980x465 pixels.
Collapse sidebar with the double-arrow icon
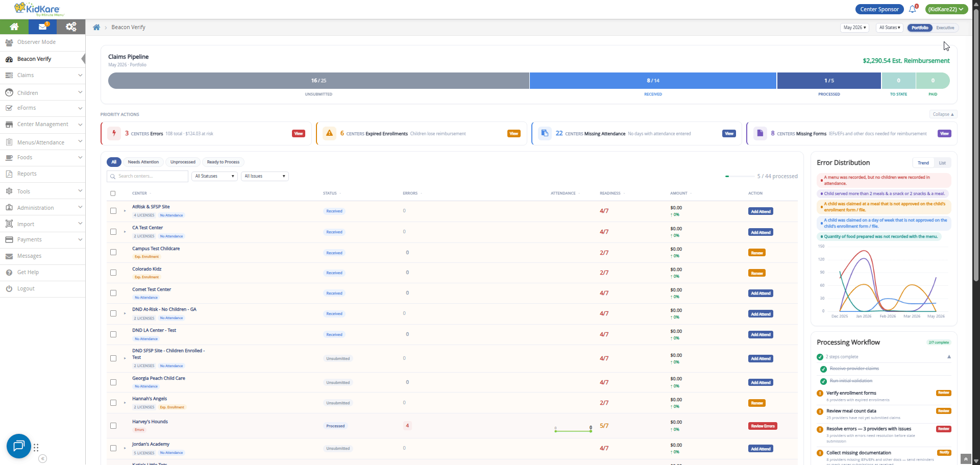tap(43, 458)
